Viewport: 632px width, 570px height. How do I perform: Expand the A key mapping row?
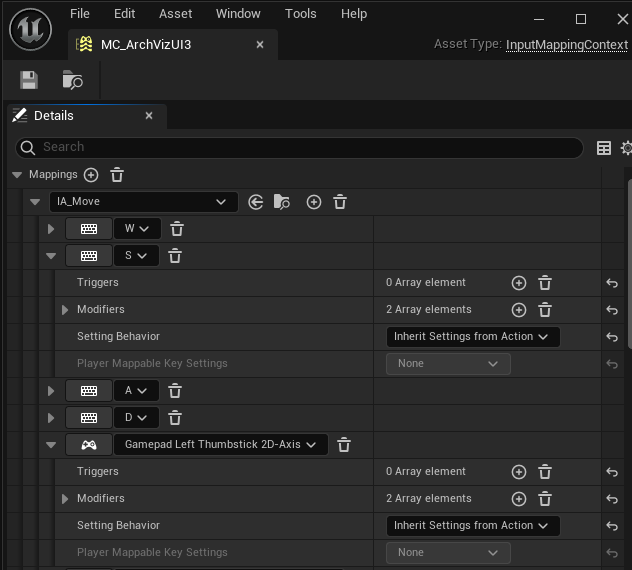click(x=51, y=391)
